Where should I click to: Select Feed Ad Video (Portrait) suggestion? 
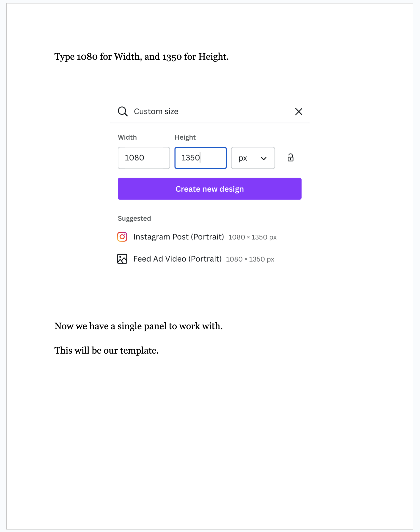(x=177, y=259)
